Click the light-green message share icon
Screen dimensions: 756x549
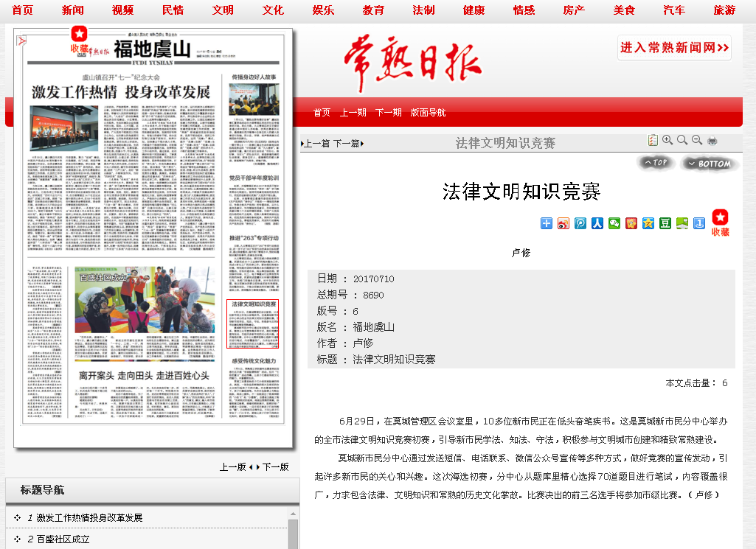(682, 223)
